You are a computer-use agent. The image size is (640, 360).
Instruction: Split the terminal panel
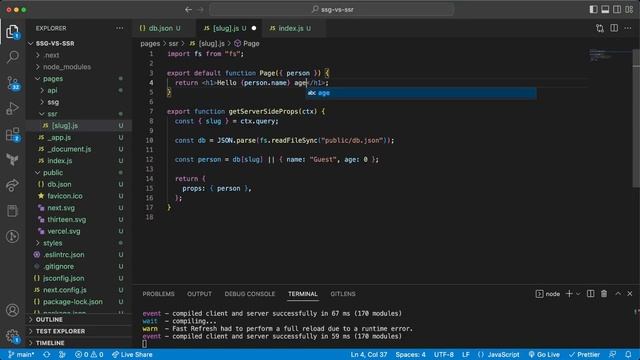coord(591,294)
